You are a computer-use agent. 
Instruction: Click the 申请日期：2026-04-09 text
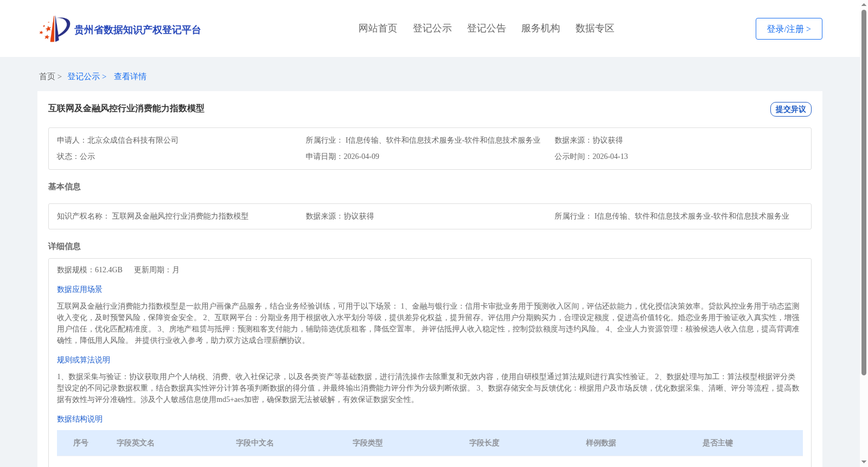[342, 157]
